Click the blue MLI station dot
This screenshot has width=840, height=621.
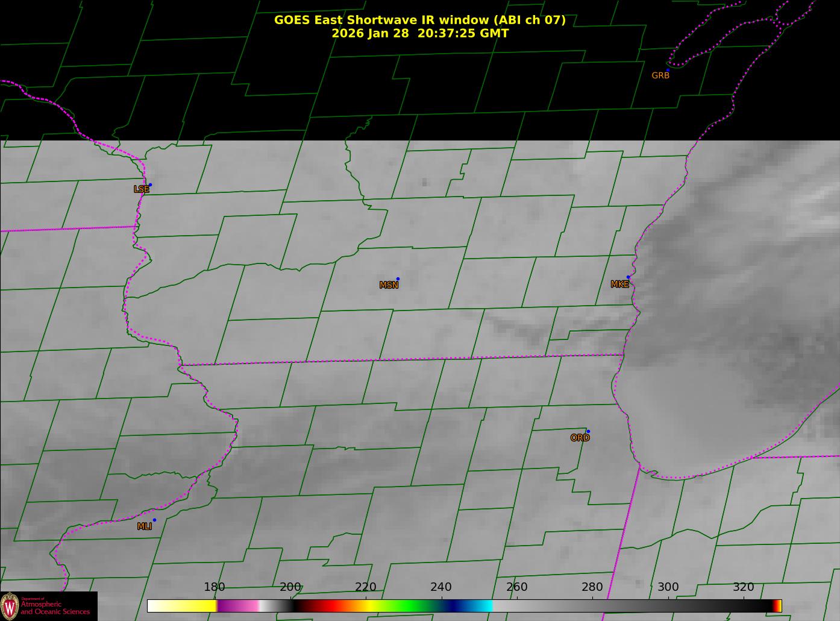coord(154,520)
